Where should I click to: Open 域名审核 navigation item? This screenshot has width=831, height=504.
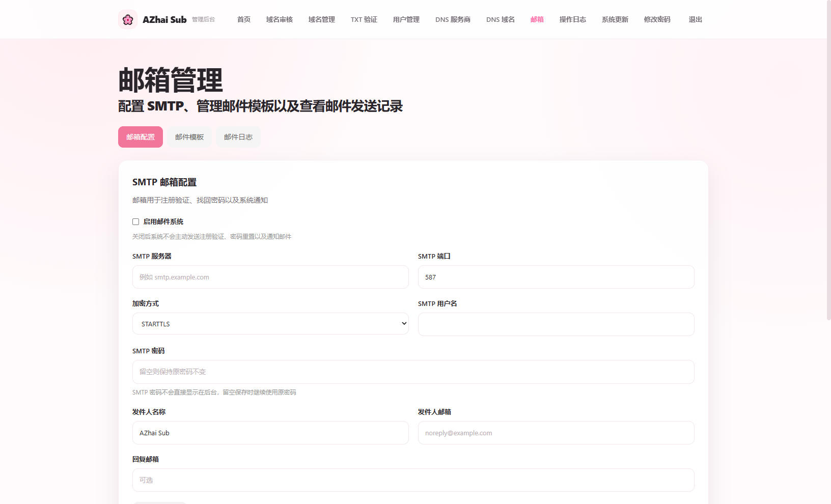coord(280,19)
